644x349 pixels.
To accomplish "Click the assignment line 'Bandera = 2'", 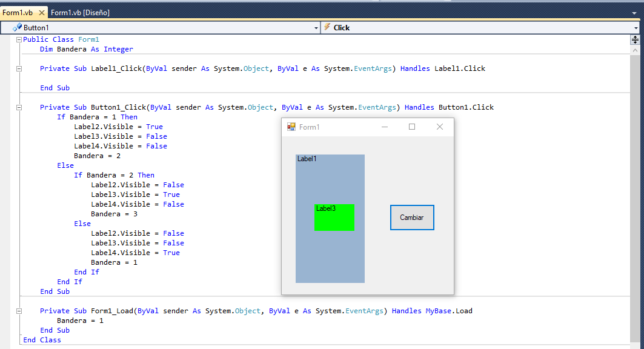I will tap(98, 156).
